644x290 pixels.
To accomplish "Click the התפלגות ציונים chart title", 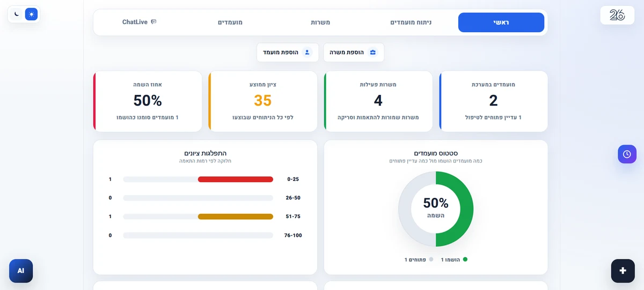I will click(x=205, y=153).
